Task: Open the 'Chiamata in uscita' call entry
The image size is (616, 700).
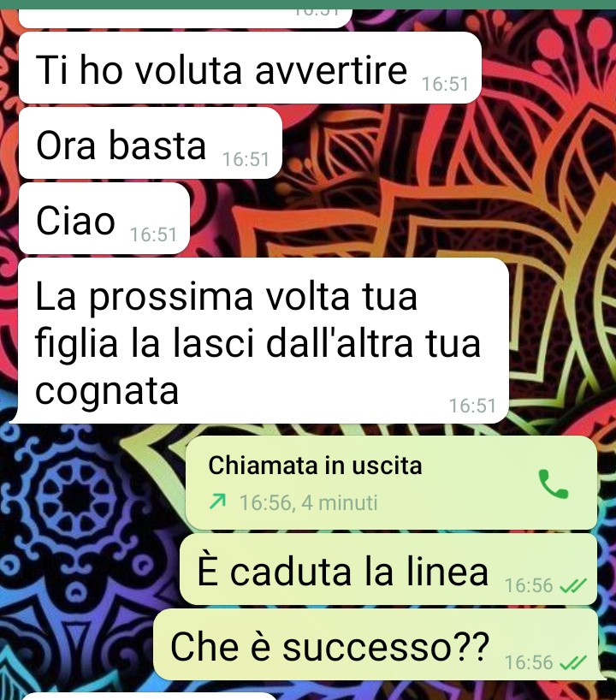Action: (391, 483)
